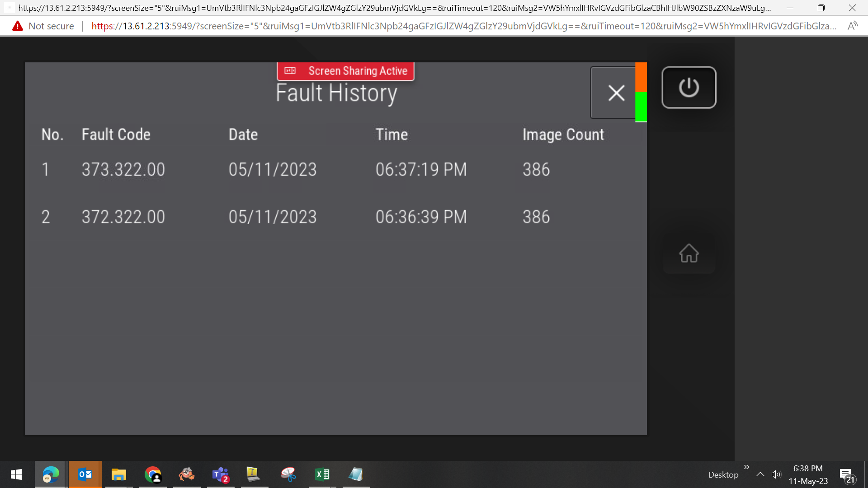
Task: Open Microsoft Teams from taskbar
Action: 221,474
